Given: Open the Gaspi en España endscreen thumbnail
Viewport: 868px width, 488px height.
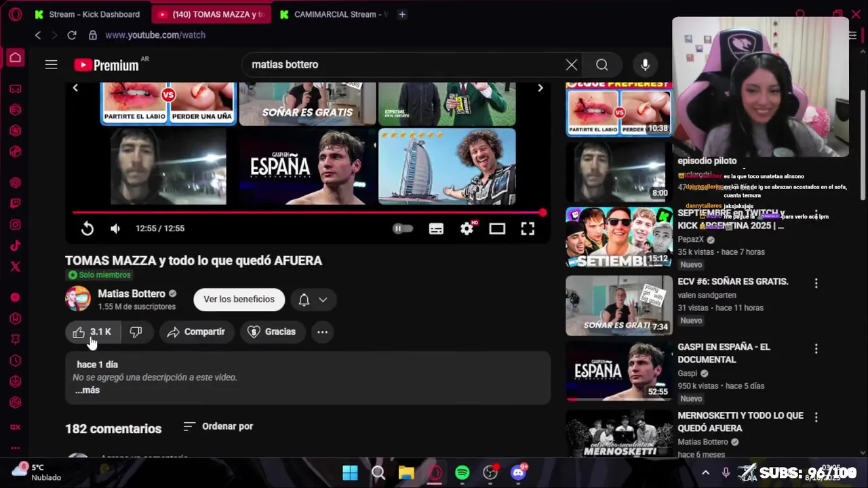Looking at the screenshot, I should (x=307, y=167).
